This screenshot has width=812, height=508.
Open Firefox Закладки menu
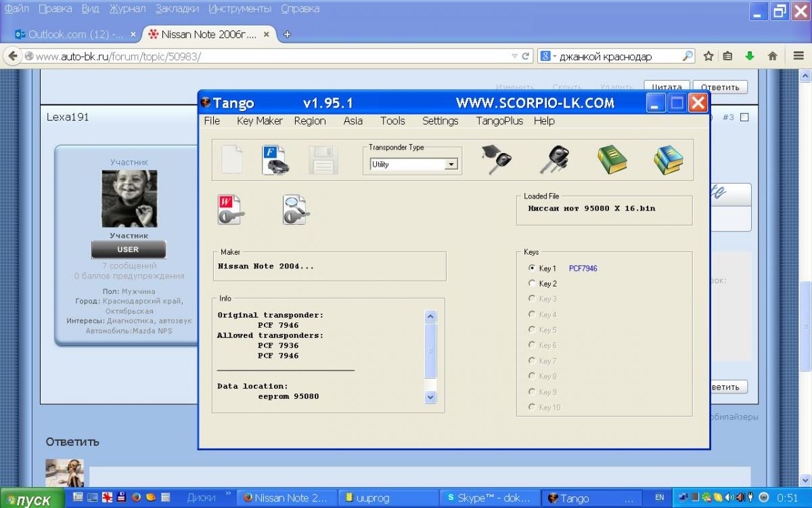point(177,9)
